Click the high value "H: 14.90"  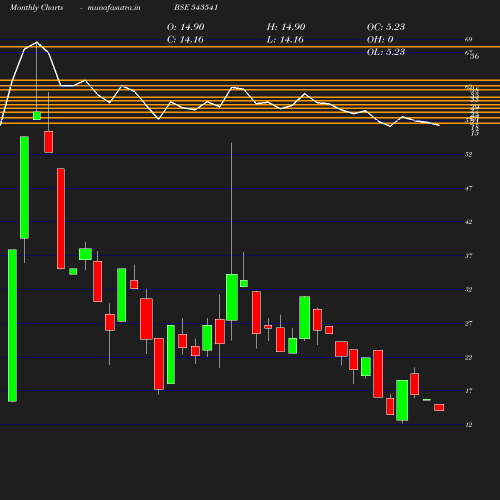coord(286,27)
